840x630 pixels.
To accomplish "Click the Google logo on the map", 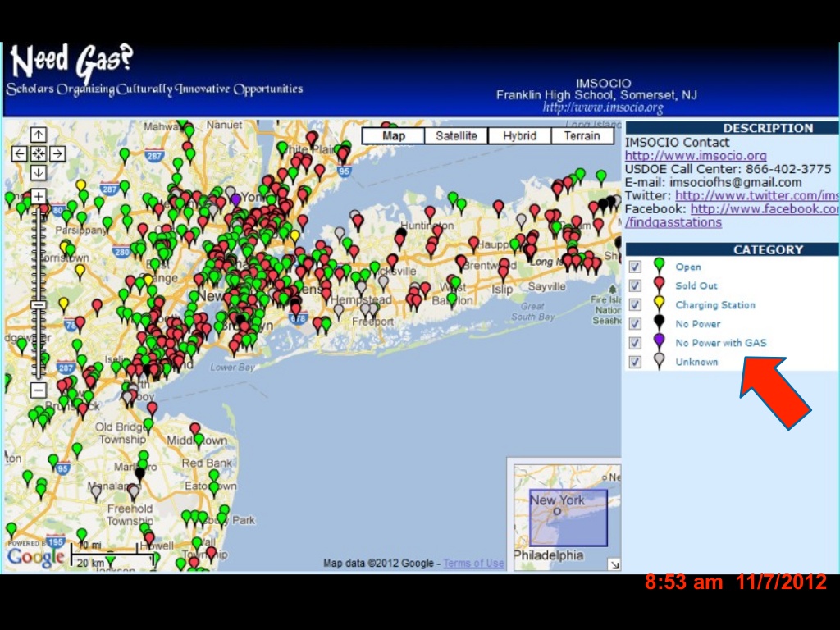I will 35,557.
